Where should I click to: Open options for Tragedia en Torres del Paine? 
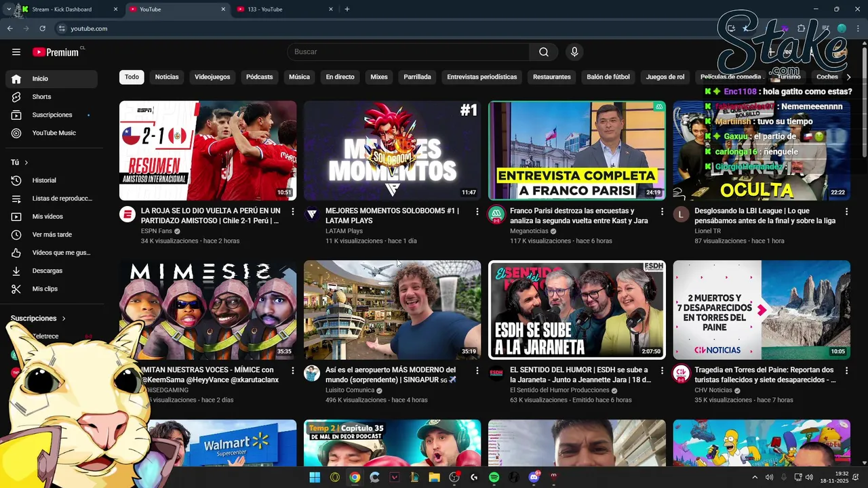tap(846, 371)
